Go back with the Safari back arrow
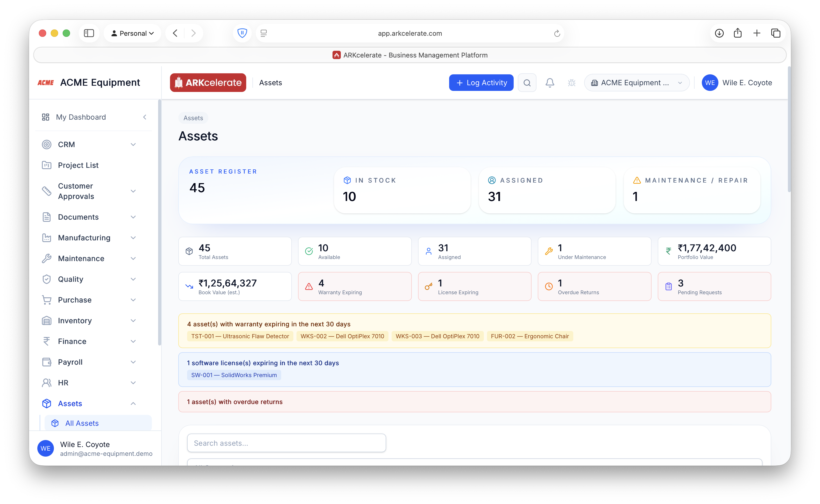 (x=175, y=33)
